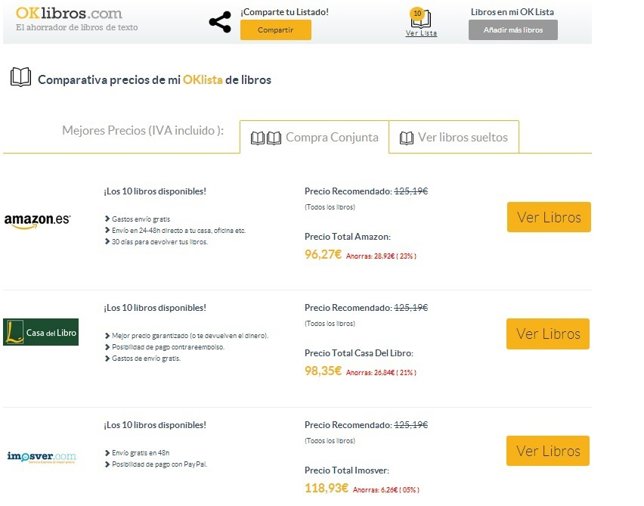Viewport: 644px width, 506px height.
Task: Click the Amazon.es logo
Action: (37, 220)
